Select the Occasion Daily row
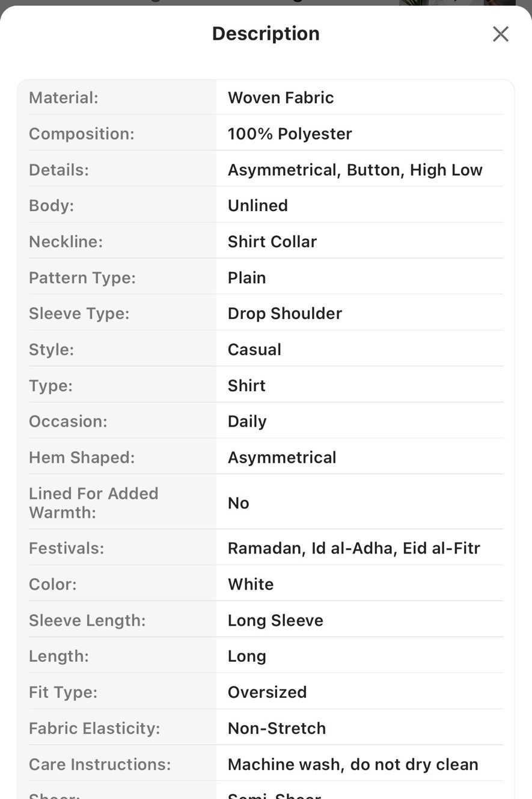The image size is (532, 799). click(266, 421)
